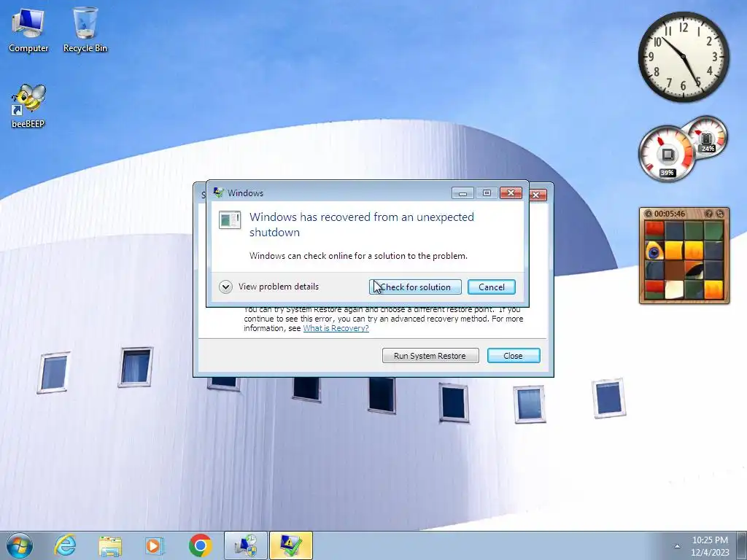The height and width of the screenshot is (560, 747).
Task: Click Cancel in the Windows dialog
Action: click(491, 287)
